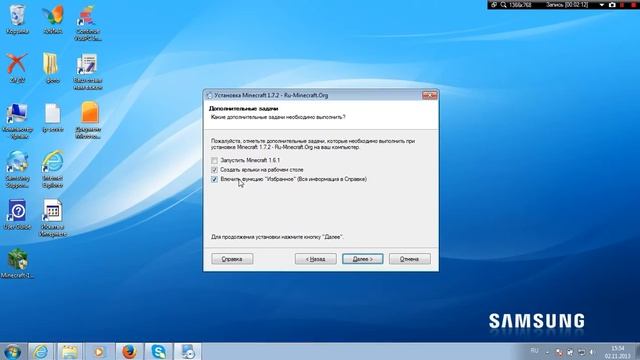Click the recorder camera snapshot icon
The height and width of the screenshot is (360, 640).
pyautogui.click(x=612, y=5)
